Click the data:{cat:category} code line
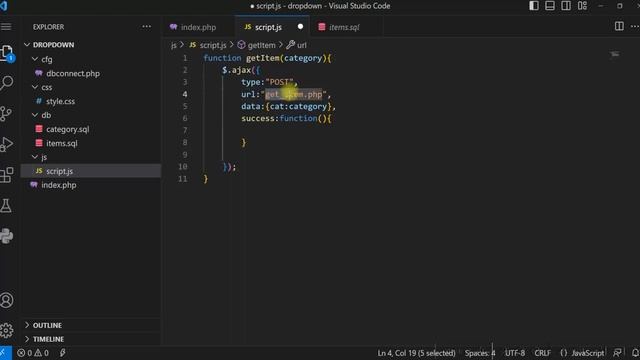Screen dimensions: 640x360 point(288,106)
